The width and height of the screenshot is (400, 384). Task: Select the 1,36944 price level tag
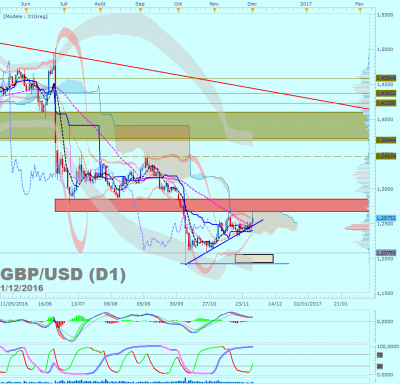point(386,140)
